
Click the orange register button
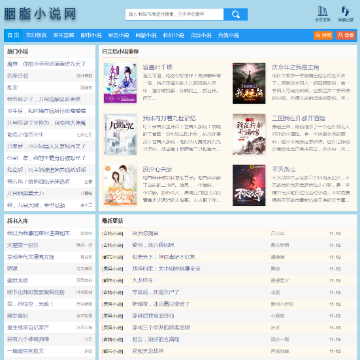coord(323,35)
